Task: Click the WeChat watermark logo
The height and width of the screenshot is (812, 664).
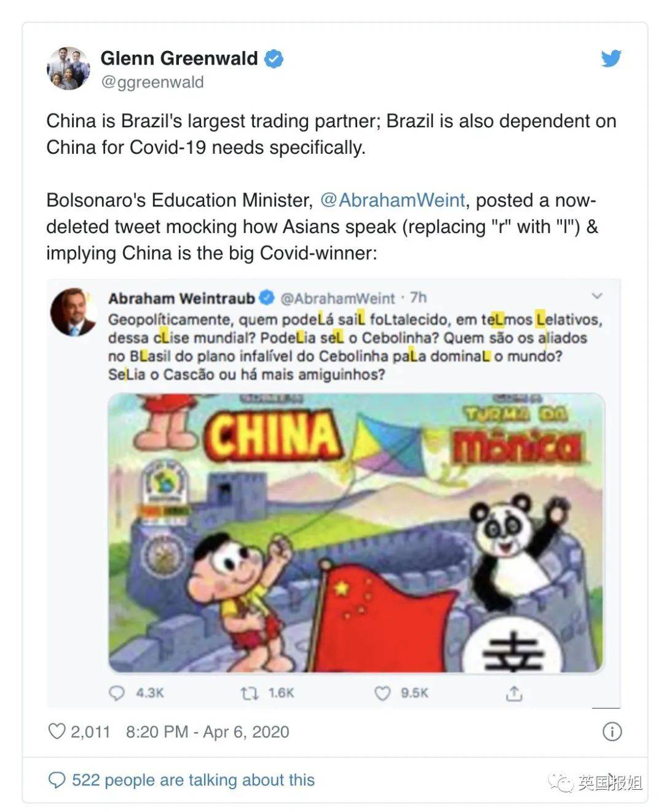Action: click(560, 782)
